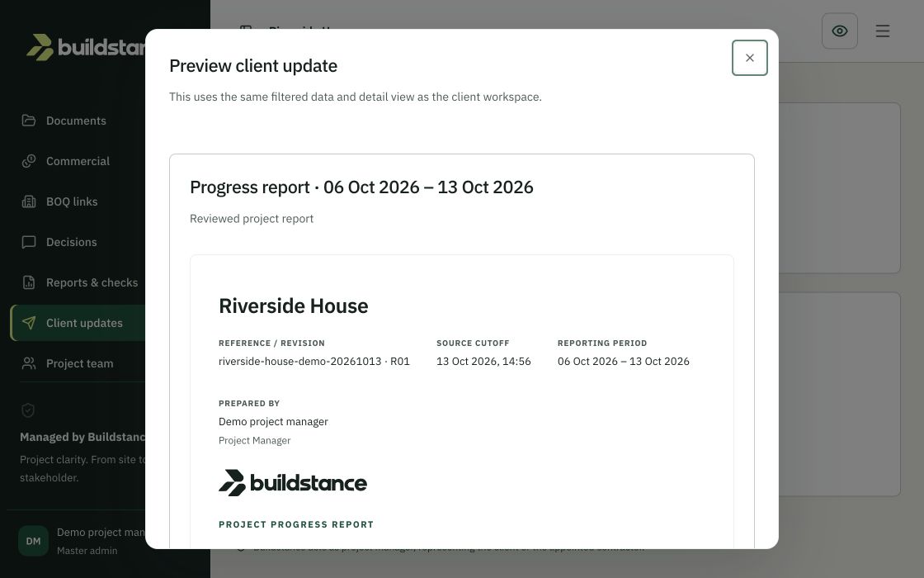Screen dimensions: 924x578
Task: Click the Reviewed project report subtitle
Action: click(x=252, y=218)
